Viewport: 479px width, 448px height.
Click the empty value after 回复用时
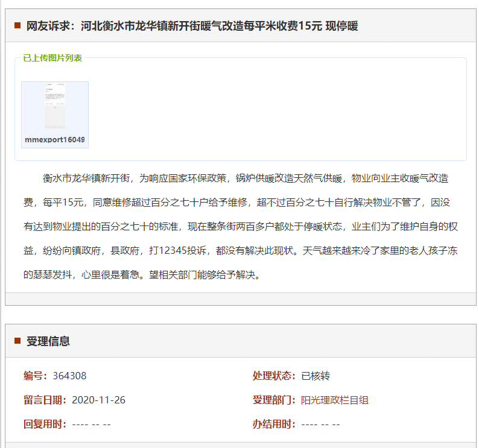point(91,424)
